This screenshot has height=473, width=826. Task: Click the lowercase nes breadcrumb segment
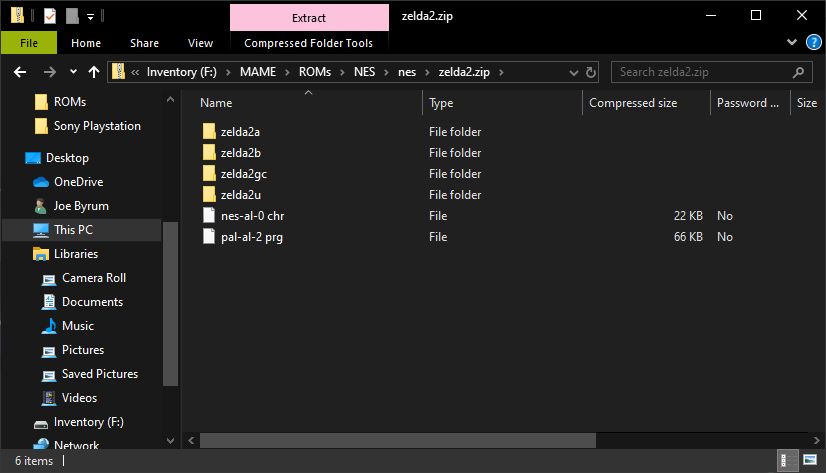coord(407,72)
